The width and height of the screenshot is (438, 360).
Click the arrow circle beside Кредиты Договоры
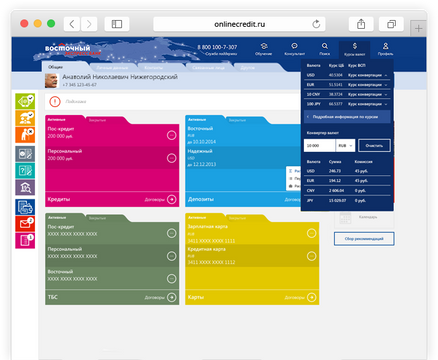[x=172, y=199]
